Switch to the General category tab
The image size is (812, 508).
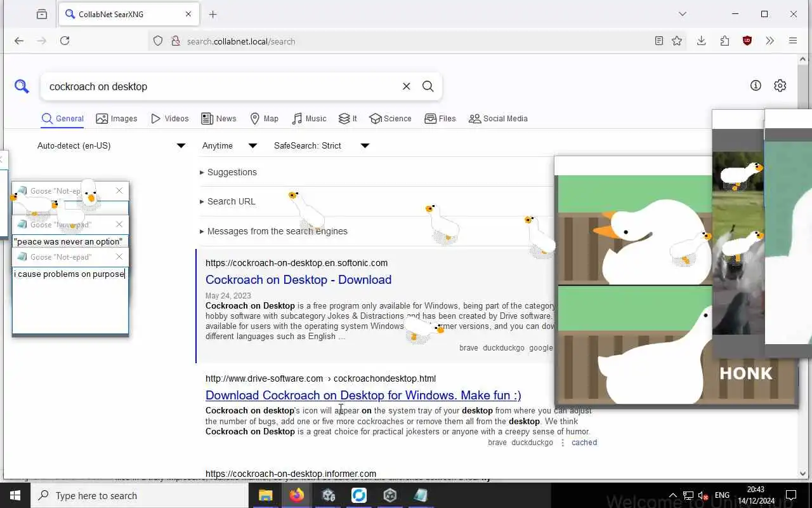(x=63, y=119)
